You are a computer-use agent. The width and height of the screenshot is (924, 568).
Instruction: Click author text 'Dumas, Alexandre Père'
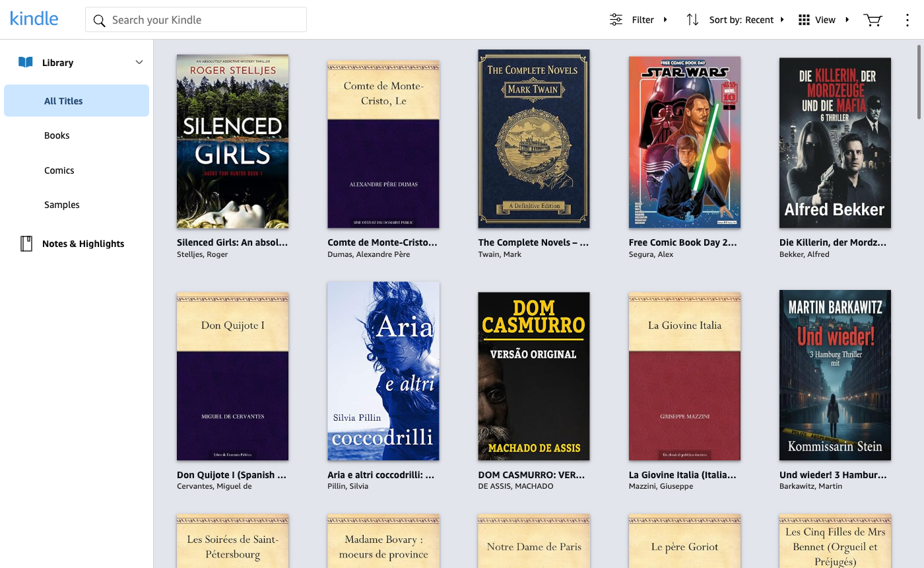[369, 254]
